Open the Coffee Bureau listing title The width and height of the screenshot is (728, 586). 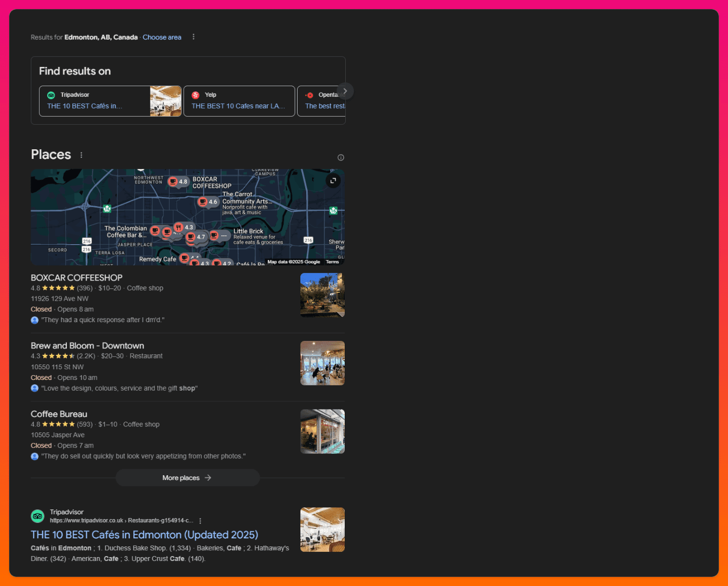(59, 414)
